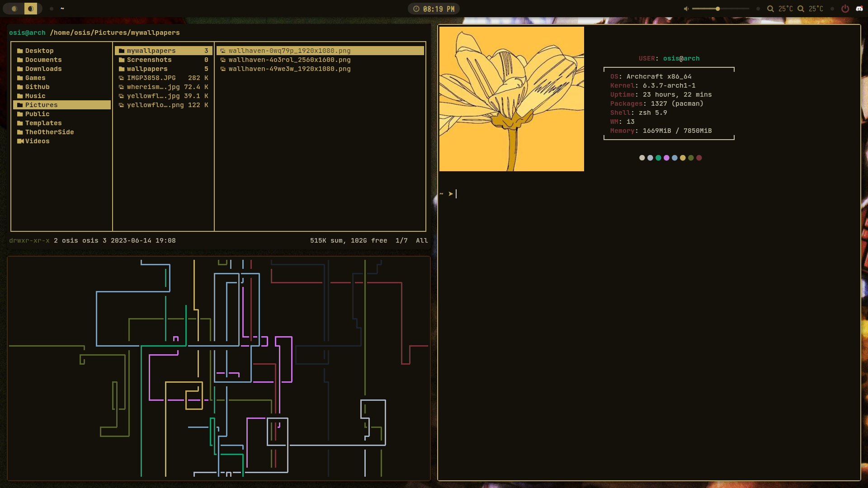Click the first temperature search icon
Image resolution: width=868 pixels, height=488 pixels.
770,9
